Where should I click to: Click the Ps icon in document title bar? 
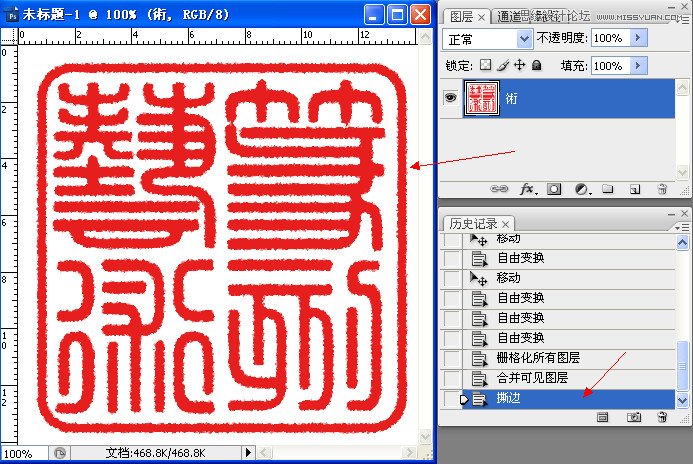click(12, 16)
